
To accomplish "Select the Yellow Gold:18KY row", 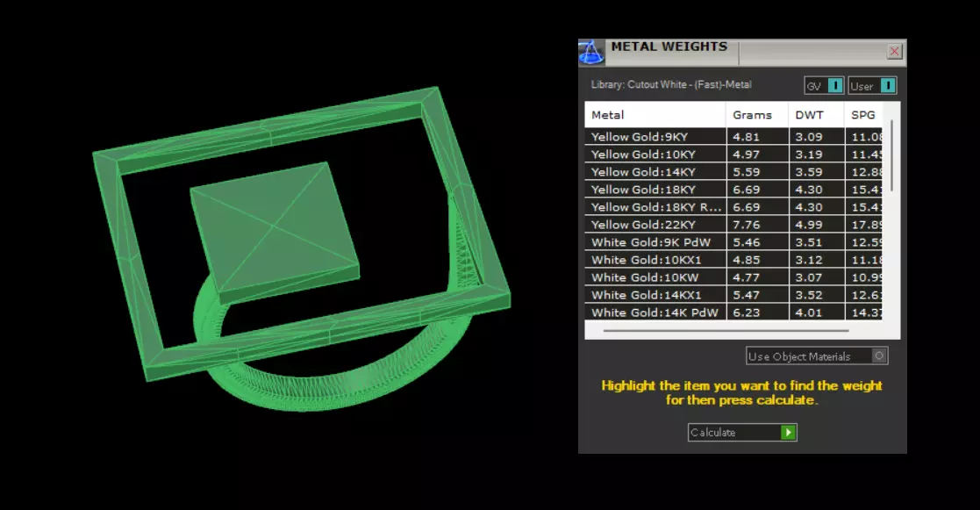I will coord(733,189).
